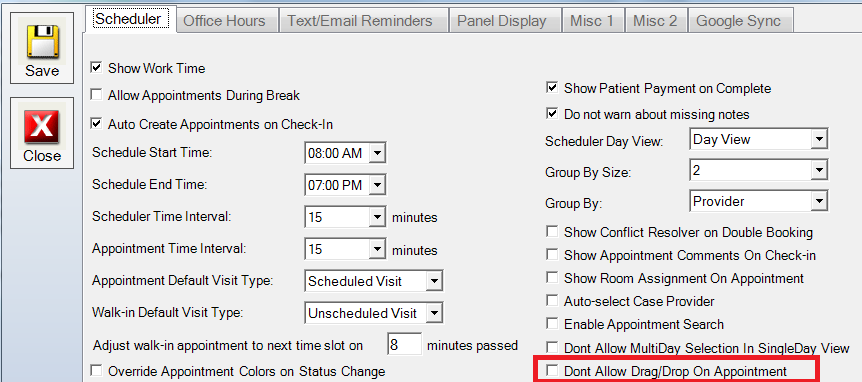Expand the Group By Provider dropdown
Viewport: 862px width, 382px height.
(x=819, y=201)
